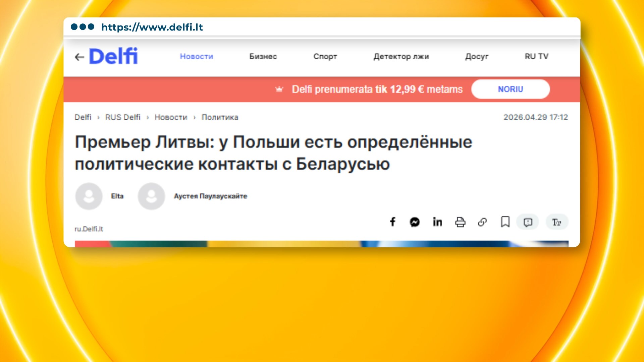
Task: Click the ru.Delfi.lt source label
Action: point(89,229)
